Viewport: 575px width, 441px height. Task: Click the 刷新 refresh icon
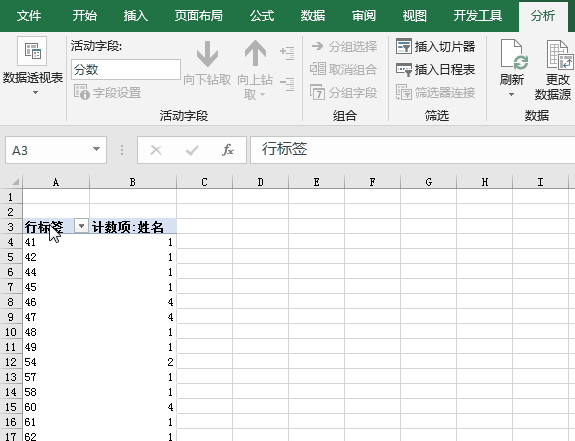[513, 55]
